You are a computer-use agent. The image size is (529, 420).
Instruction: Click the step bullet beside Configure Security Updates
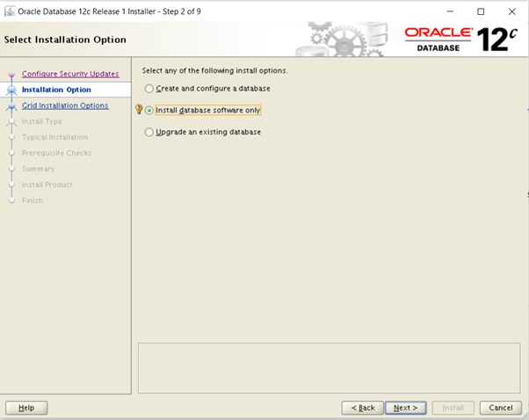point(11,74)
